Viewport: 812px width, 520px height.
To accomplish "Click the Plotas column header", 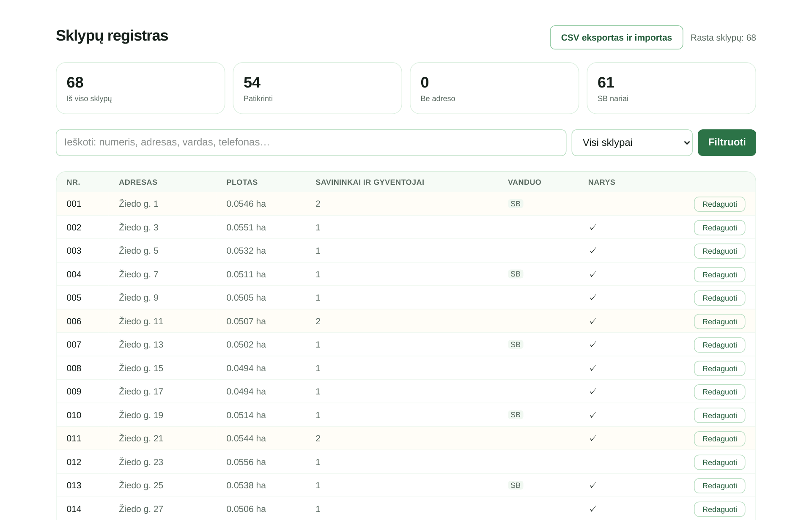I will [x=242, y=182].
